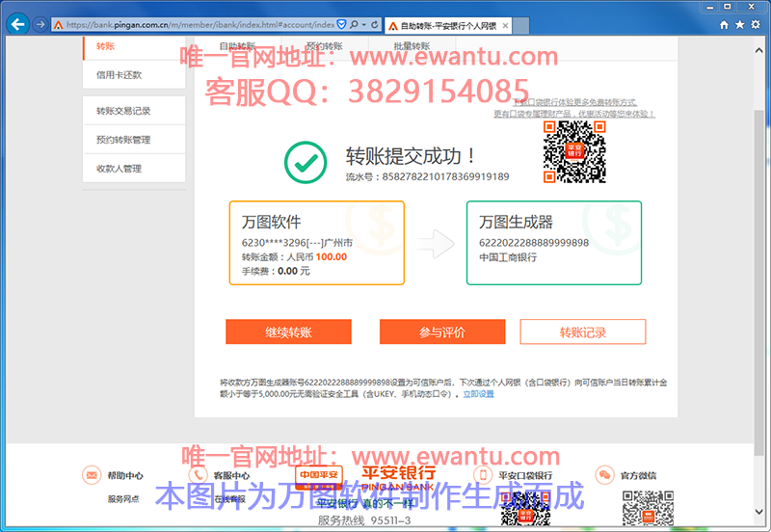Click payee account 6222022288889999898 in green card

534,243
